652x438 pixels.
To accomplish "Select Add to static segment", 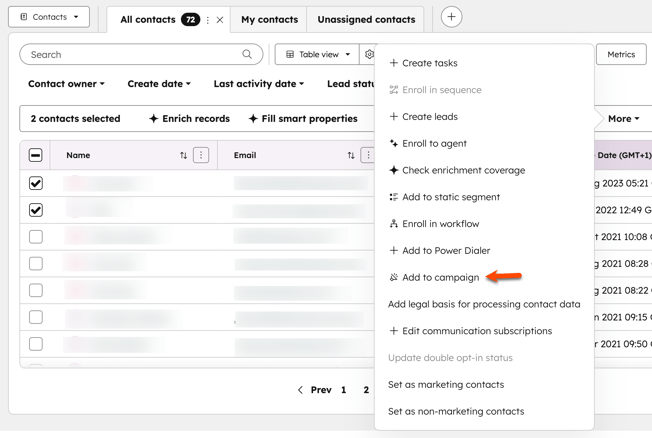I will (x=444, y=197).
